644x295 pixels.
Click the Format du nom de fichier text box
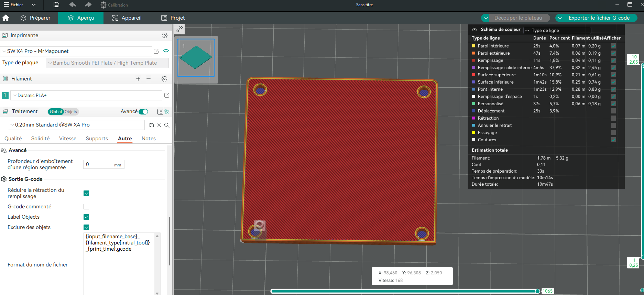click(x=119, y=264)
